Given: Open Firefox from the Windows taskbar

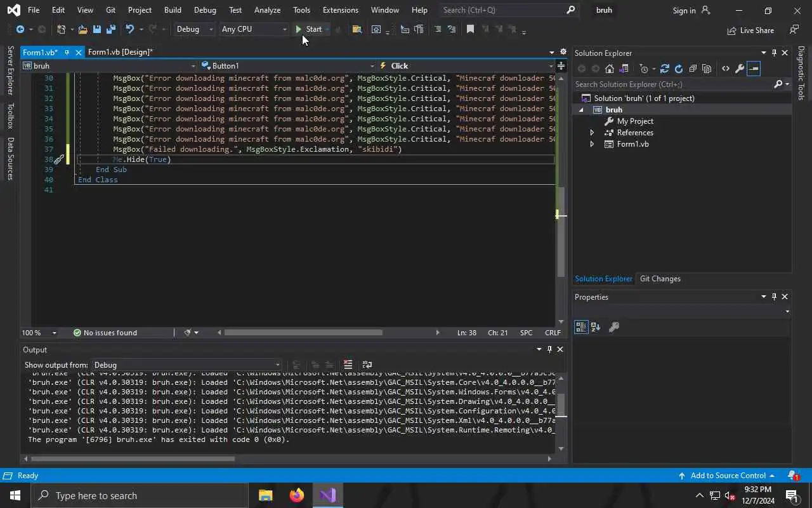Looking at the screenshot, I should click(297, 495).
